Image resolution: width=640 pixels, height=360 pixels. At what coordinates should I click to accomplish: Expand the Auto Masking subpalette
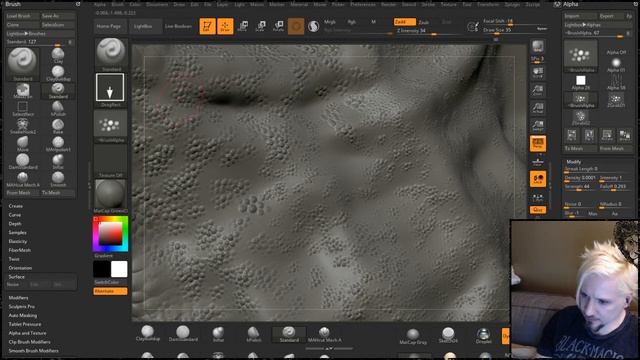click(x=23, y=316)
